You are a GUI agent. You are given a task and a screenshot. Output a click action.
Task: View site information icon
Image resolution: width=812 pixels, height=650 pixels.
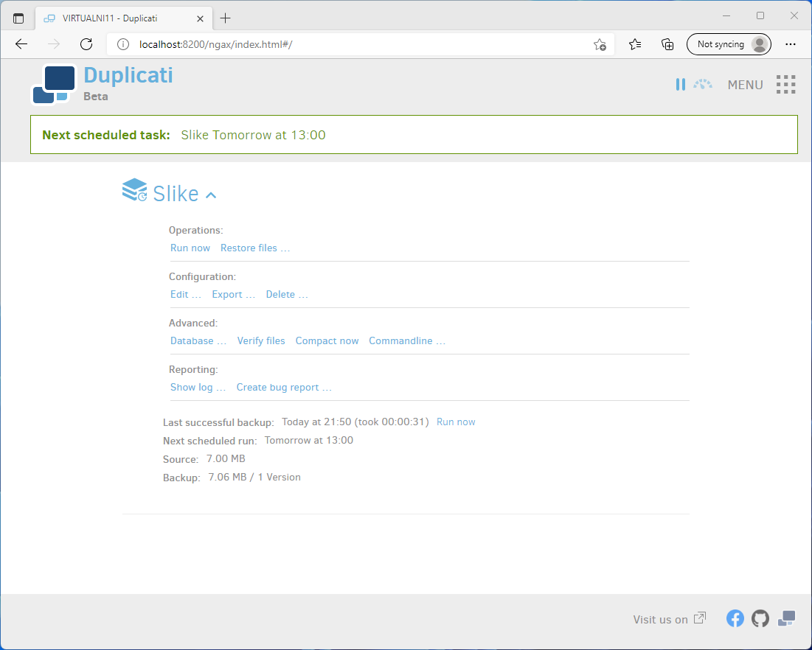point(122,44)
